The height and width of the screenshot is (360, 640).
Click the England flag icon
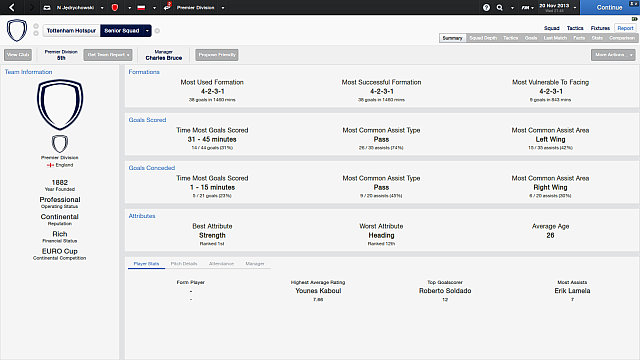click(x=50, y=165)
